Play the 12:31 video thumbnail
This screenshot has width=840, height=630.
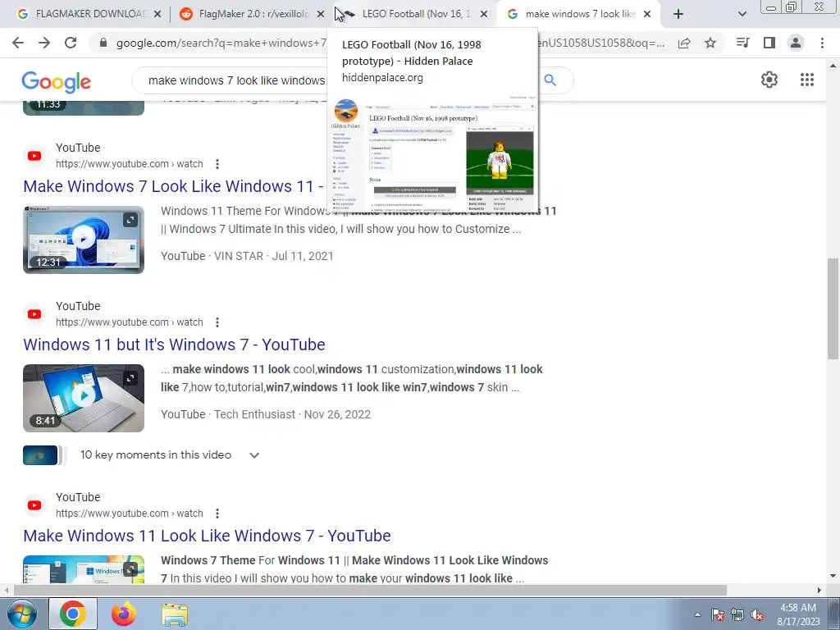point(84,240)
